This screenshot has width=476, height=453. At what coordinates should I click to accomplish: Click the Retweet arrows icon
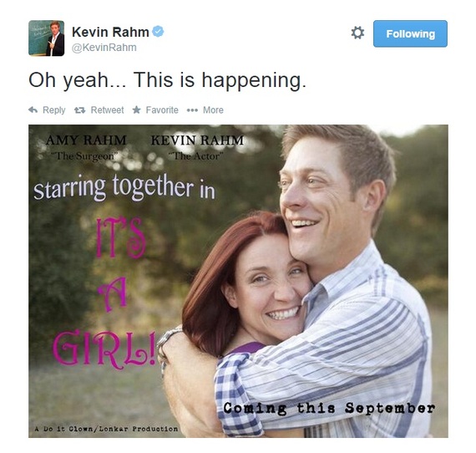tap(80, 110)
